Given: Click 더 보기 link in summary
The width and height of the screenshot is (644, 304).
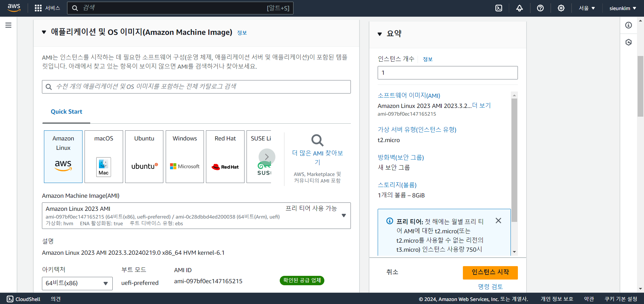Looking at the screenshot, I should 481,106.
